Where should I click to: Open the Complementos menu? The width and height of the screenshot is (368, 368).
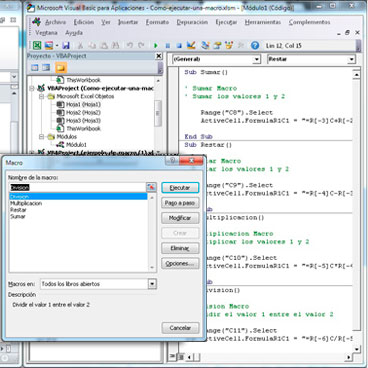[309, 22]
